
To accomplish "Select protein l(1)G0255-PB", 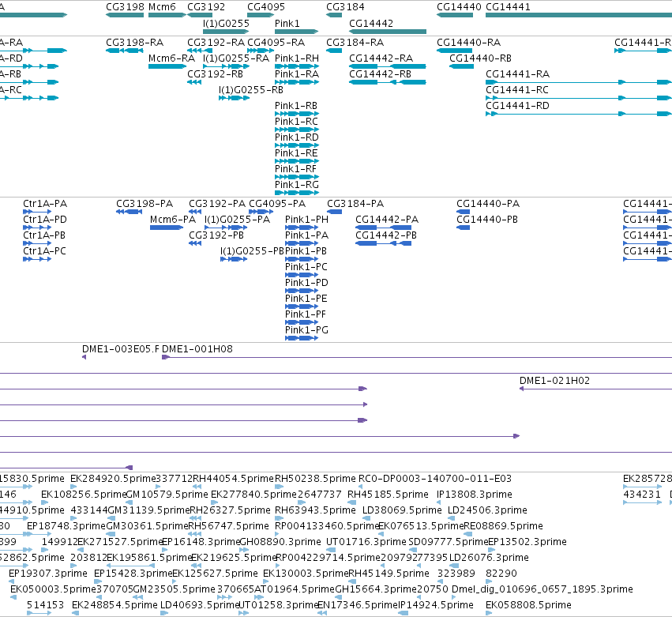I will point(234,259).
